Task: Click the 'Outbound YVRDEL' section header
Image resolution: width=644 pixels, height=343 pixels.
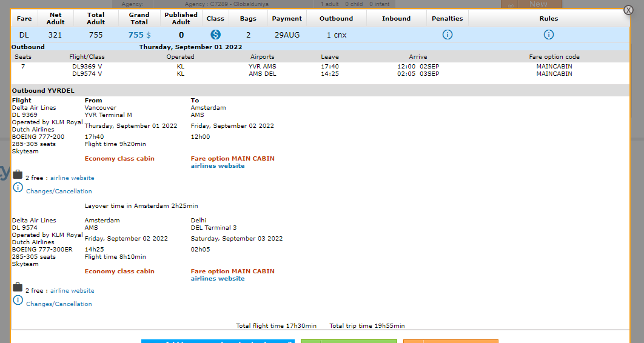Action: coord(43,91)
